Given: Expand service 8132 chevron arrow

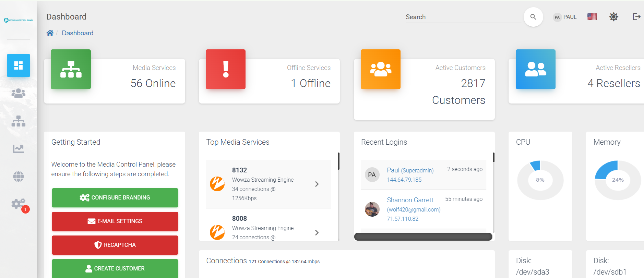Looking at the screenshot, I should 317,184.
